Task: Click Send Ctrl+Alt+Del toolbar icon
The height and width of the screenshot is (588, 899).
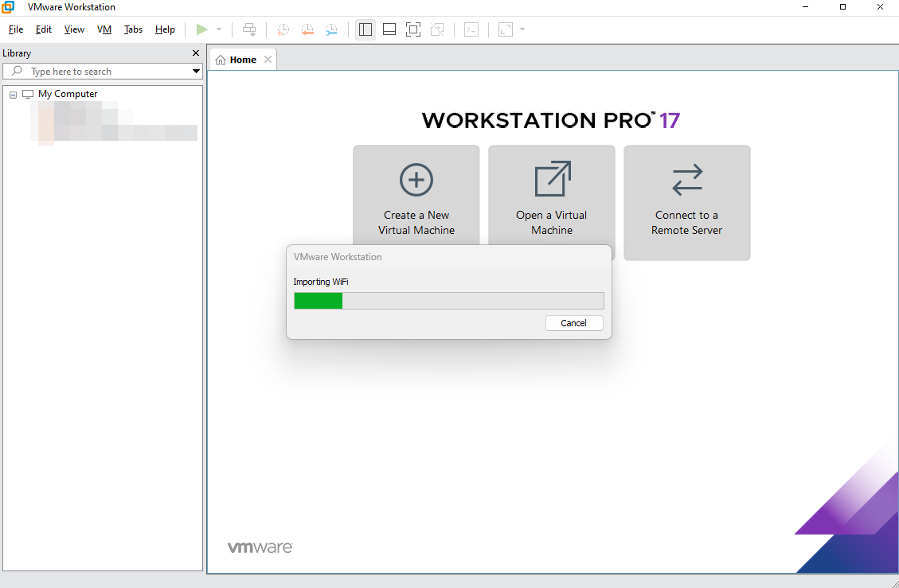Action: 248,29
